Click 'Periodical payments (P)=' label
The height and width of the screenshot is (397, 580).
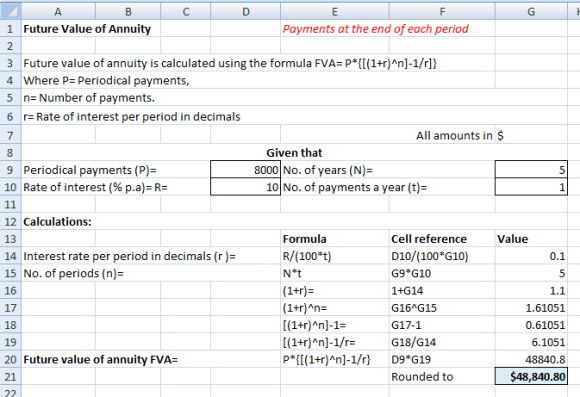pos(90,170)
